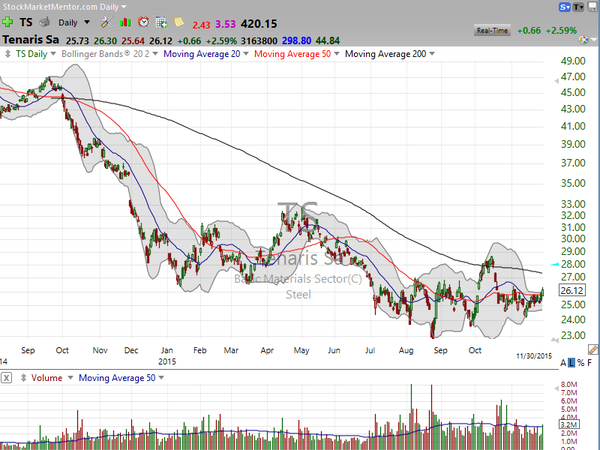Image resolution: width=600 pixels, height=450 pixels.
Task: Expand the Volume indicator menu
Action: pyautogui.click(x=70, y=378)
